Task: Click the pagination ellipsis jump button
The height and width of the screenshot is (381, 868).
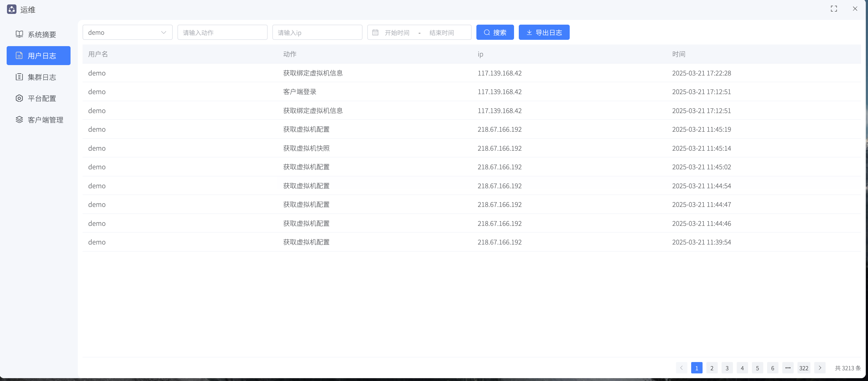Action: [x=788, y=368]
